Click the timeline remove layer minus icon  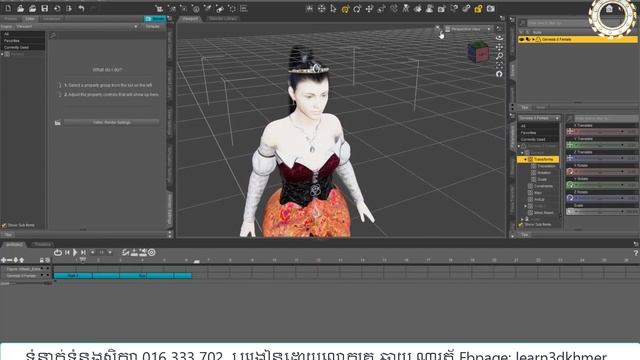(x=10, y=260)
